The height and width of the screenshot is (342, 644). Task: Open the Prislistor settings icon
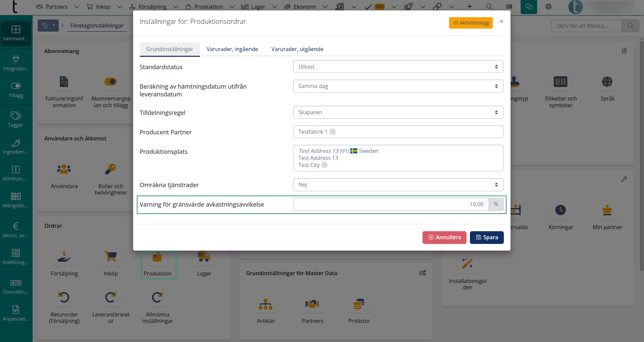click(359, 304)
